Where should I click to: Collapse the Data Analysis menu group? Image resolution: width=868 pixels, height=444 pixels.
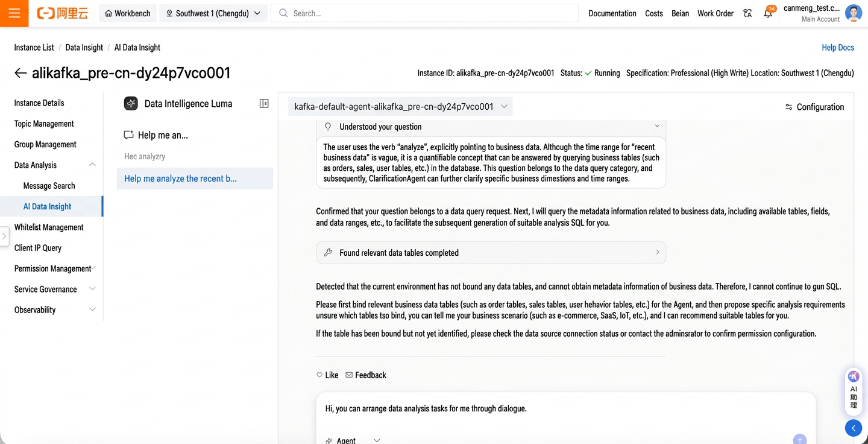click(x=92, y=165)
